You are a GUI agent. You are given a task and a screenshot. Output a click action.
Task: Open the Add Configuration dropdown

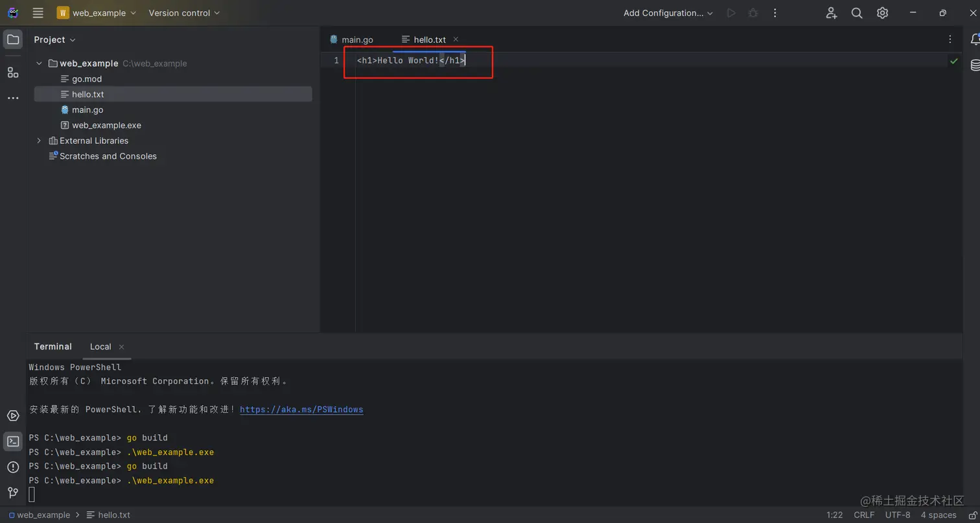click(x=668, y=13)
